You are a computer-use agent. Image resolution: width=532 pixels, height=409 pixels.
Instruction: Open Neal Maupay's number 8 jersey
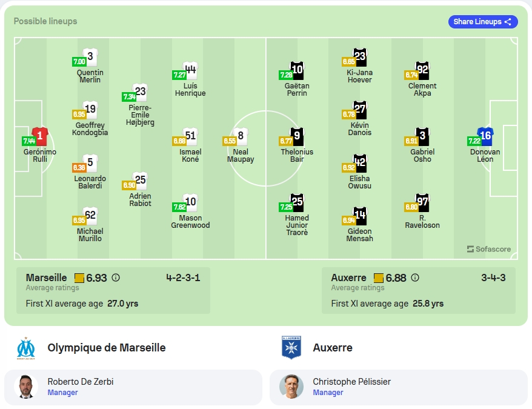(241, 136)
